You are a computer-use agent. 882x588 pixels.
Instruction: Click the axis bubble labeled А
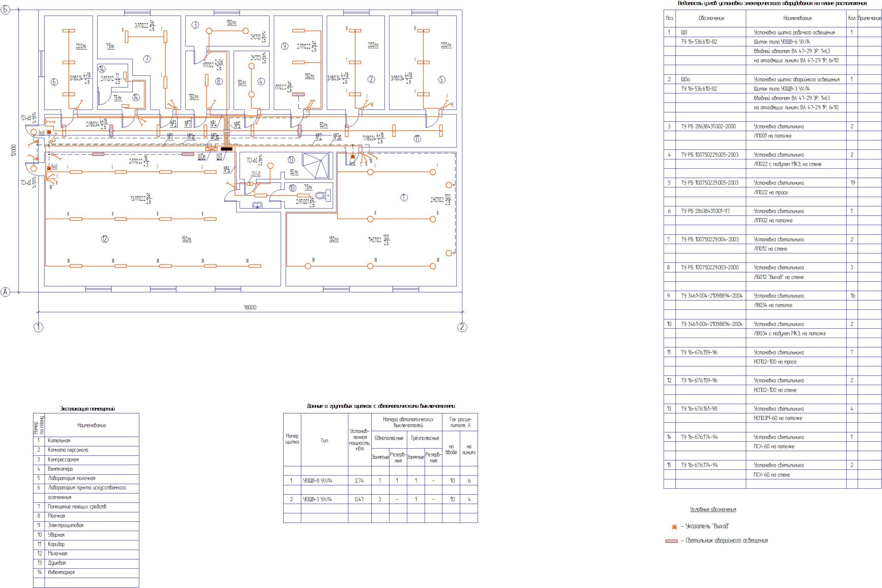(x=5, y=292)
